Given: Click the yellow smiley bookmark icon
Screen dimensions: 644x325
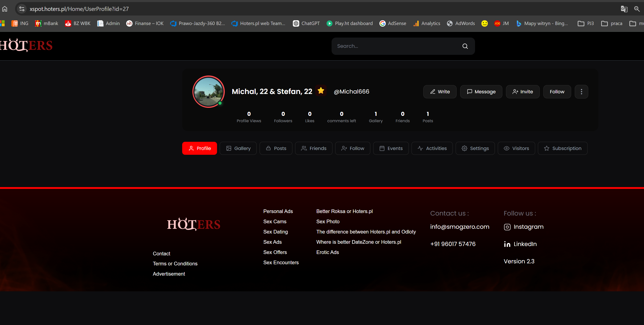Looking at the screenshot, I should click(485, 23).
